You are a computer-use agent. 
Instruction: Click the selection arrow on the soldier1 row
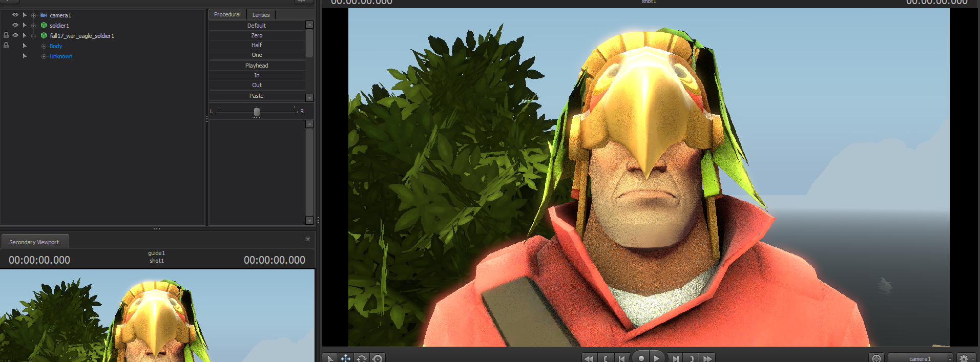(x=25, y=25)
